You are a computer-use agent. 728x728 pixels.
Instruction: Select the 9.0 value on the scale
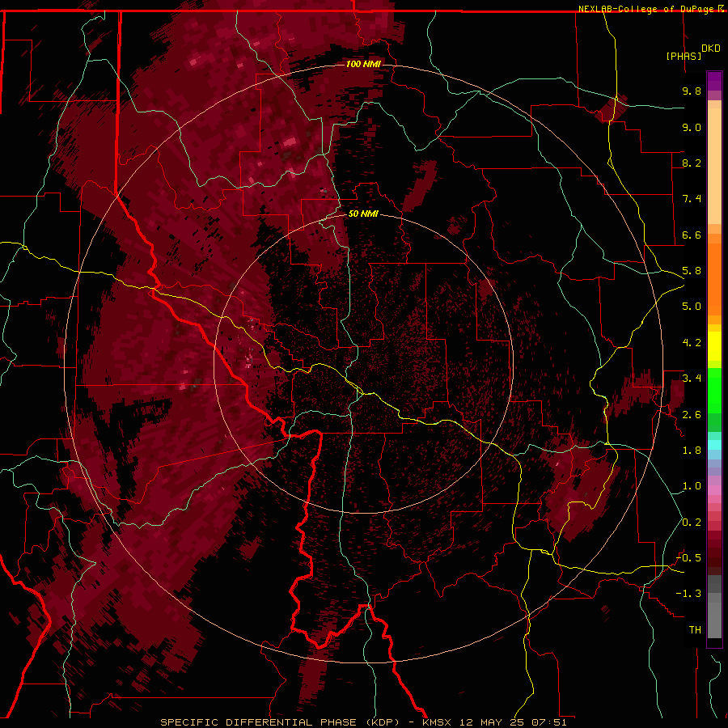pos(692,127)
